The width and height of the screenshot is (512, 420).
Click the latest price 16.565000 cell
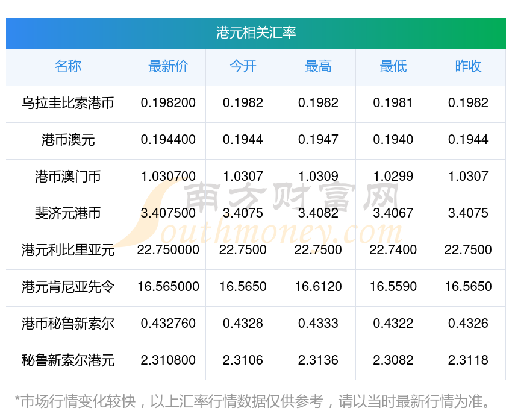tap(168, 287)
